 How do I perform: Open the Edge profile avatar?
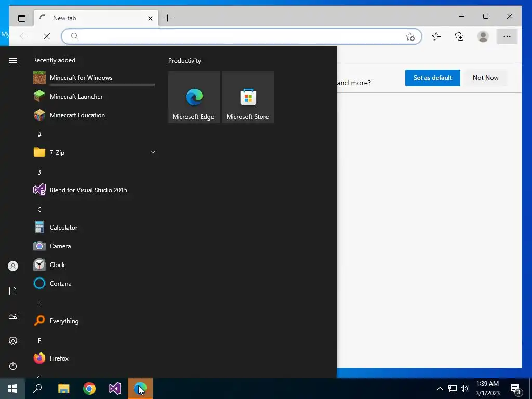point(483,36)
